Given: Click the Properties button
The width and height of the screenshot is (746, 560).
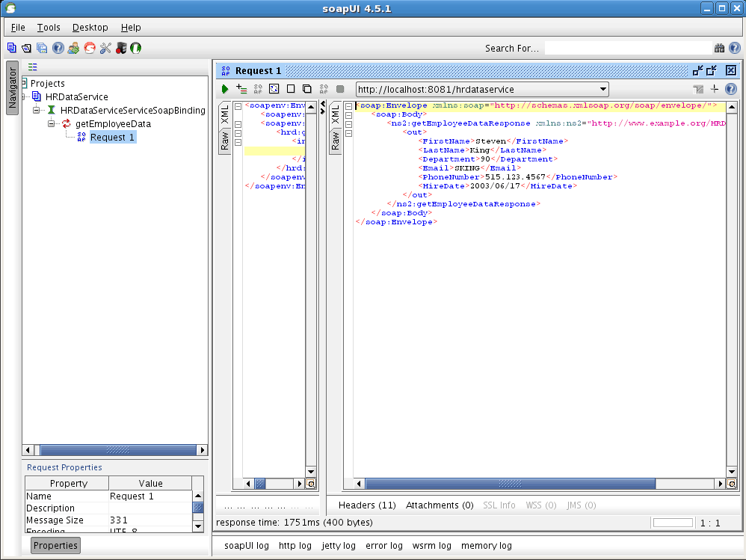Looking at the screenshot, I should (x=55, y=545).
